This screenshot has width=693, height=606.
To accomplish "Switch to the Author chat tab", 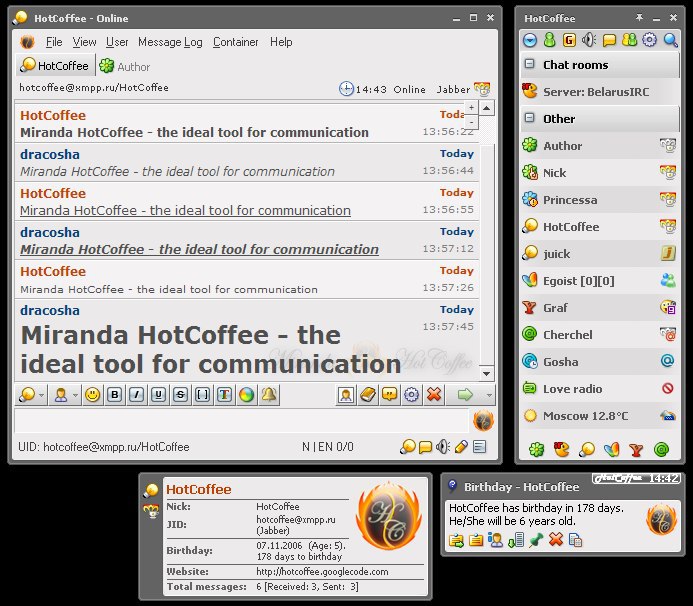I will pyautogui.click(x=125, y=66).
